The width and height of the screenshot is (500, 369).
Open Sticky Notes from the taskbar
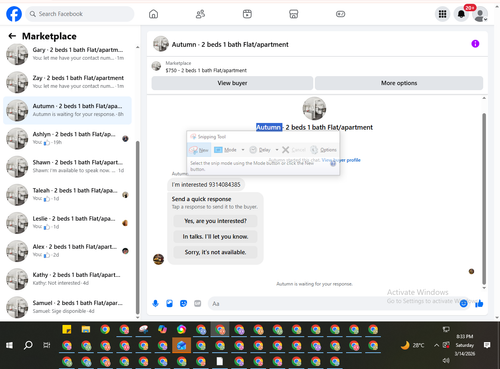pyautogui.click(x=67, y=330)
